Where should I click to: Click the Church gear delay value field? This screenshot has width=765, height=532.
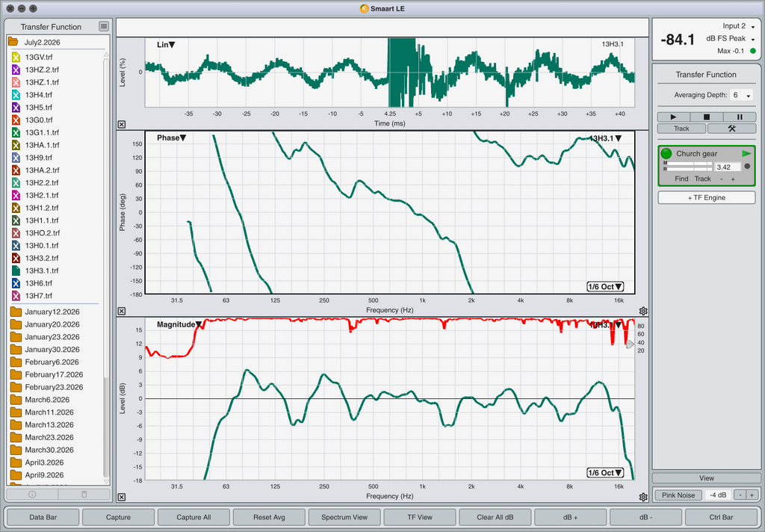728,167
